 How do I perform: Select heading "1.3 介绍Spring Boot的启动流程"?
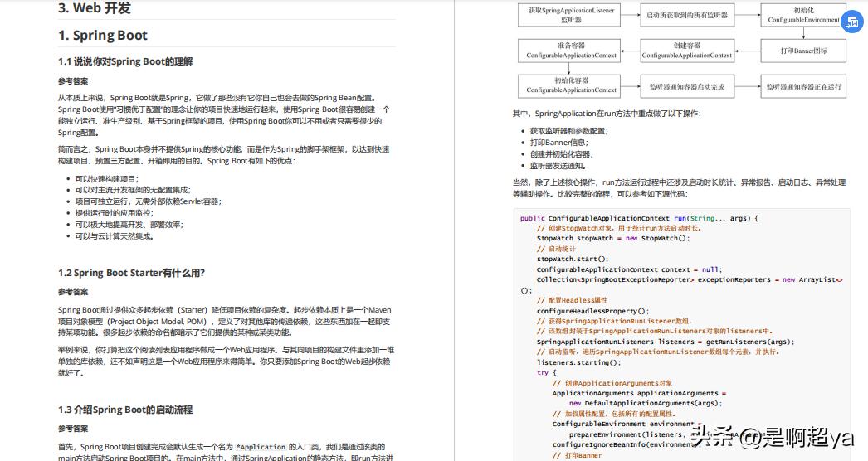[x=125, y=410]
